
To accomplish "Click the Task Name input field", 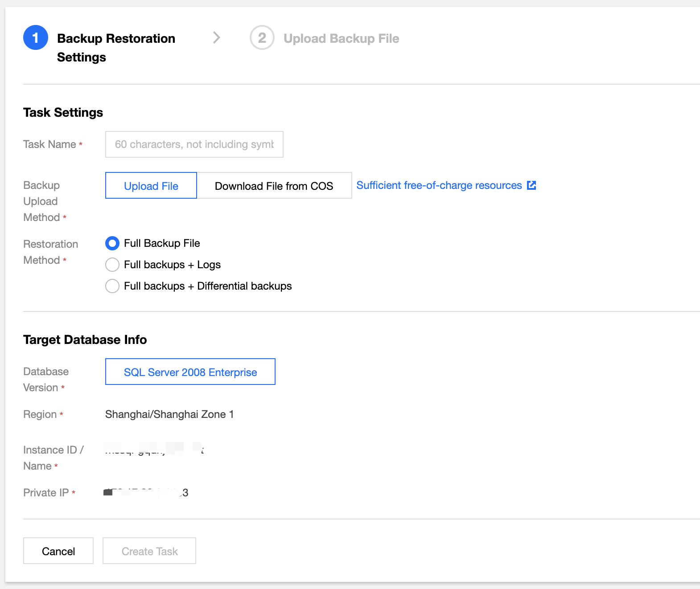I will tap(194, 144).
